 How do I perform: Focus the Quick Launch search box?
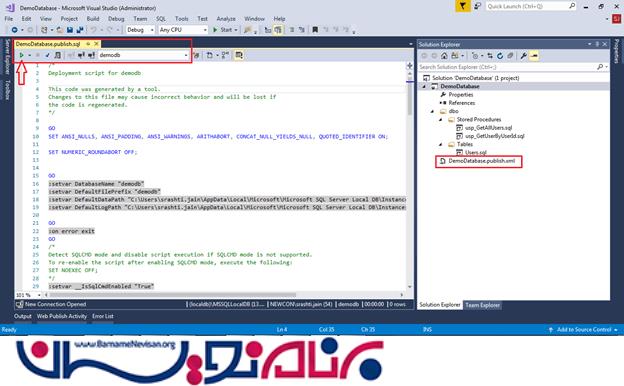click(x=530, y=6)
